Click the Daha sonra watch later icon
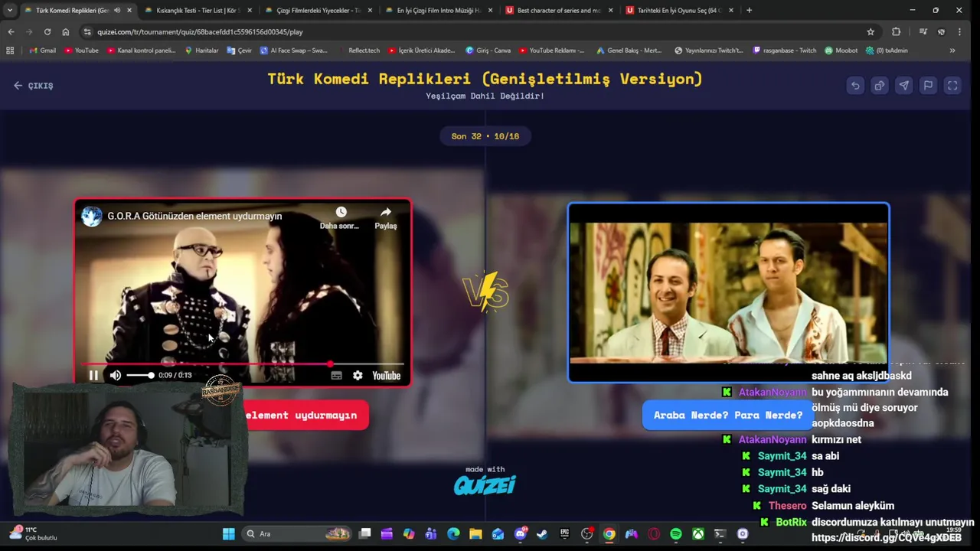 pyautogui.click(x=340, y=217)
